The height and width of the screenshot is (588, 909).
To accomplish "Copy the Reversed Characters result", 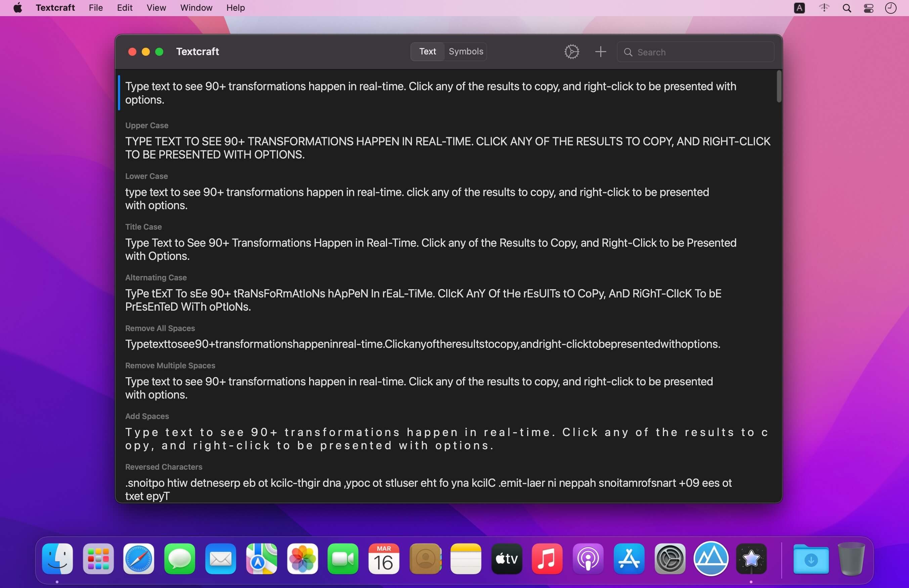I will tap(428, 490).
